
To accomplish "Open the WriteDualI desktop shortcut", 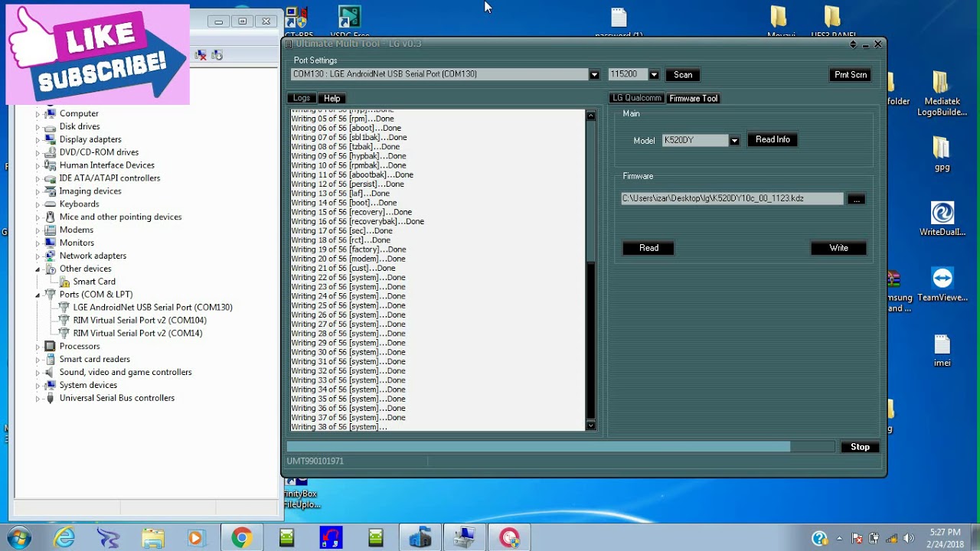I will tap(942, 219).
